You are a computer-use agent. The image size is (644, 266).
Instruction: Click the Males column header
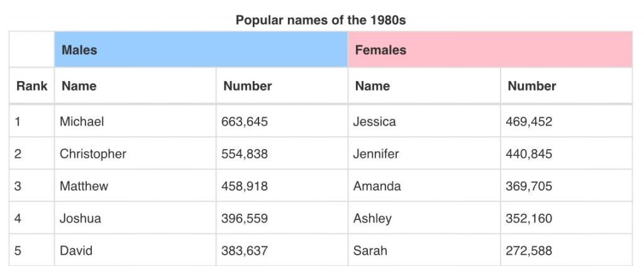tap(201, 50)
